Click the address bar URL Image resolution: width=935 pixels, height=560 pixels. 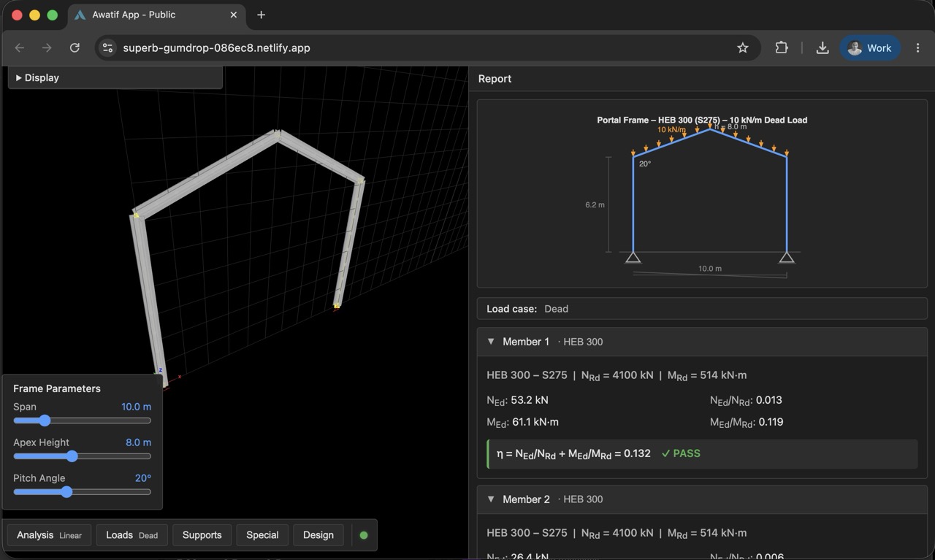click(x=216, y=47)
